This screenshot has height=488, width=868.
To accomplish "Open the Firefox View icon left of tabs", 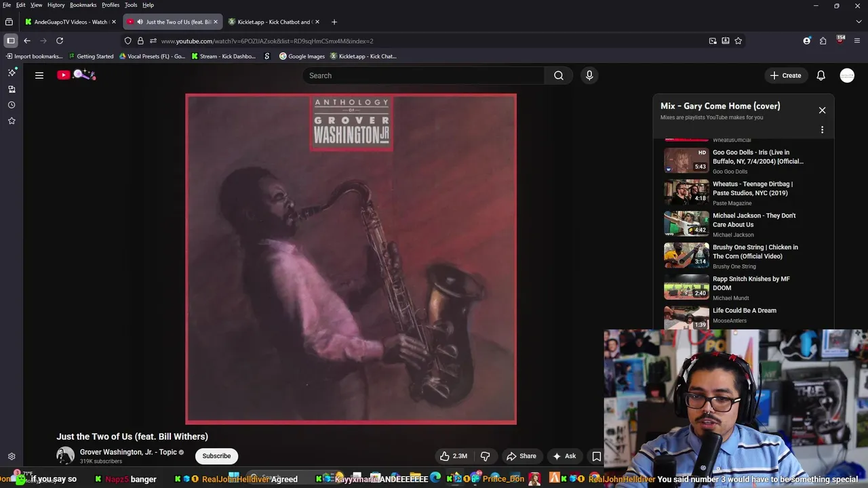I will tap(9, 22).
